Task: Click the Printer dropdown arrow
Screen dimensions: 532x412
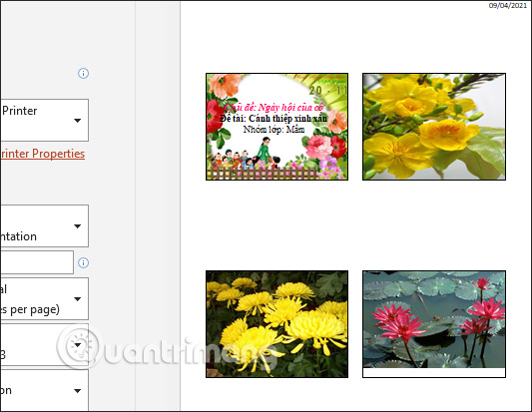Action: pyautogui.click(x=78, y=121)
